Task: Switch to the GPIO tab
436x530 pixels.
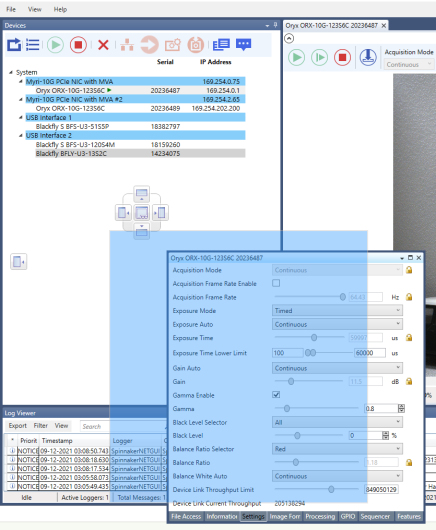Action: coord(348,516)
